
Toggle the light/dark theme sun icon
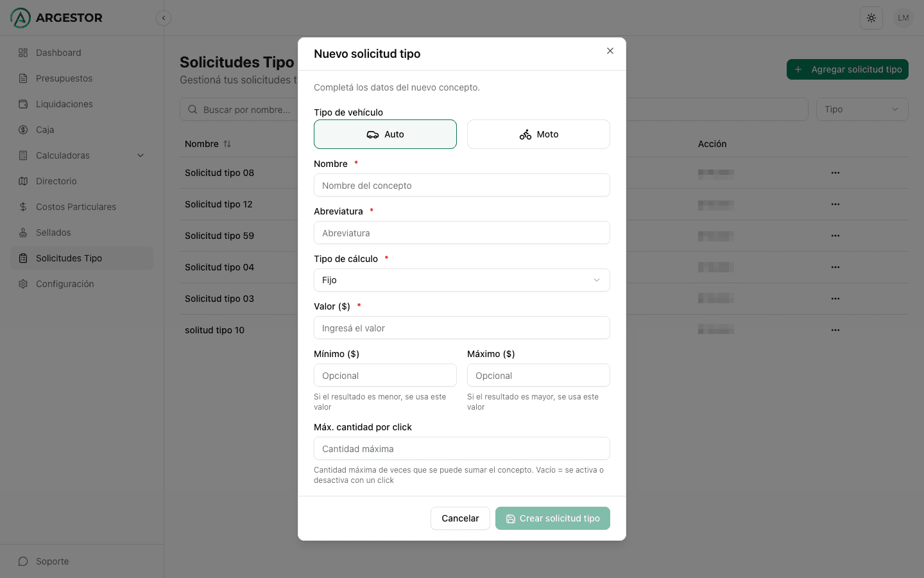871,17
